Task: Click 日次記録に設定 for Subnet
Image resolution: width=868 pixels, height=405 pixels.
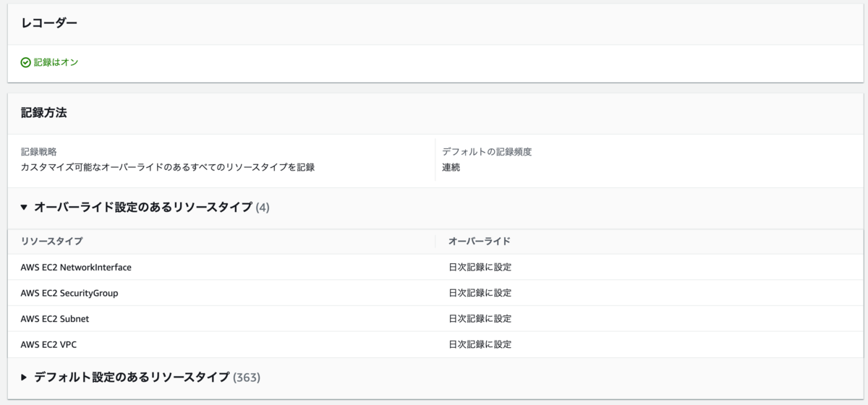Action: (x=480, y=319)
